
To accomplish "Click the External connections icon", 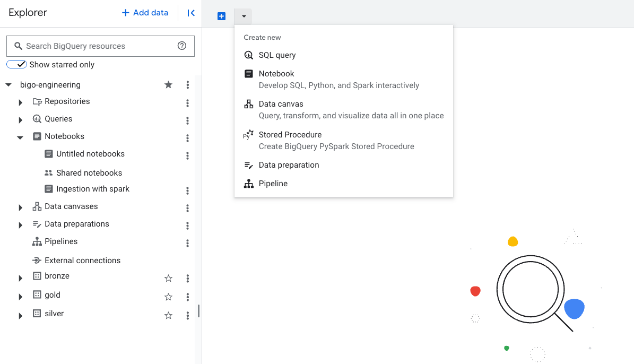I will pyautogui.click(x=37, y=260).
